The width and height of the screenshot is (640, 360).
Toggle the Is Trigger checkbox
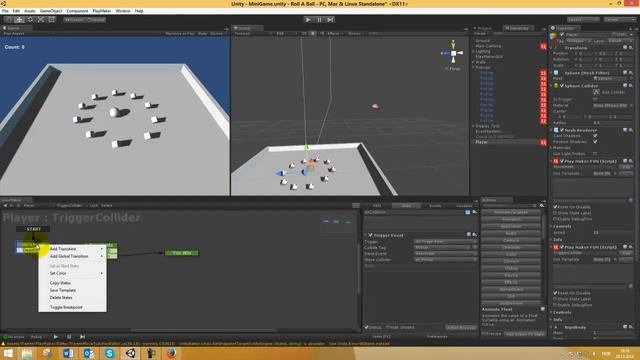point(595,99)
